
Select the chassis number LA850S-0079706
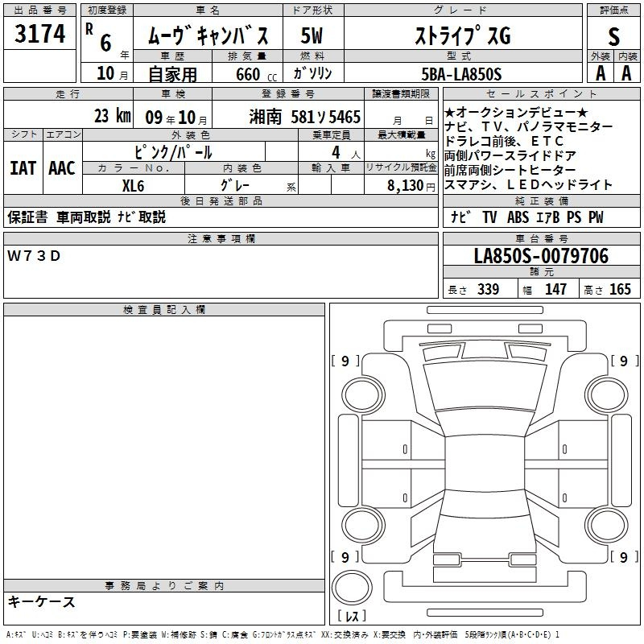(x=540, y=256)
